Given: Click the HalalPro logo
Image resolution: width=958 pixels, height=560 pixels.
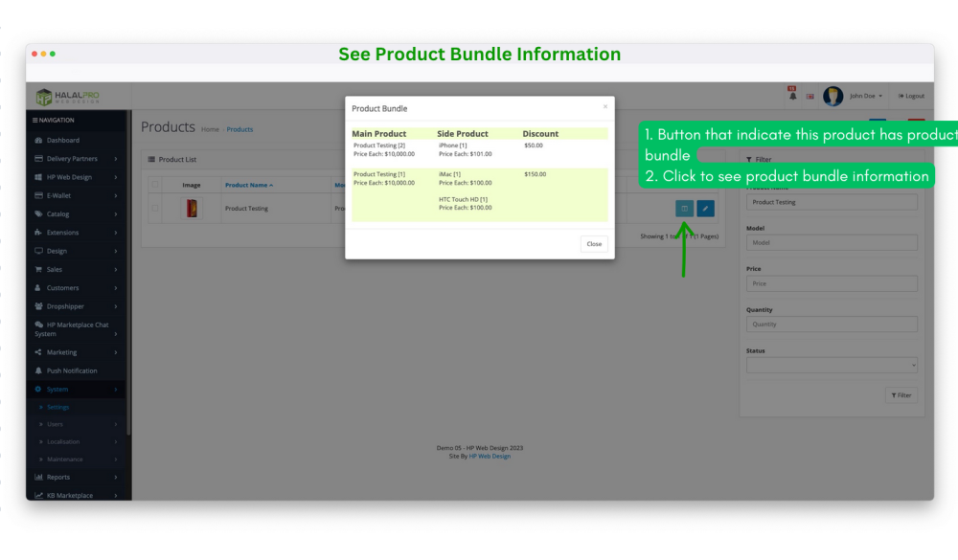Looking at the screenshot, I should coord(67,97).
